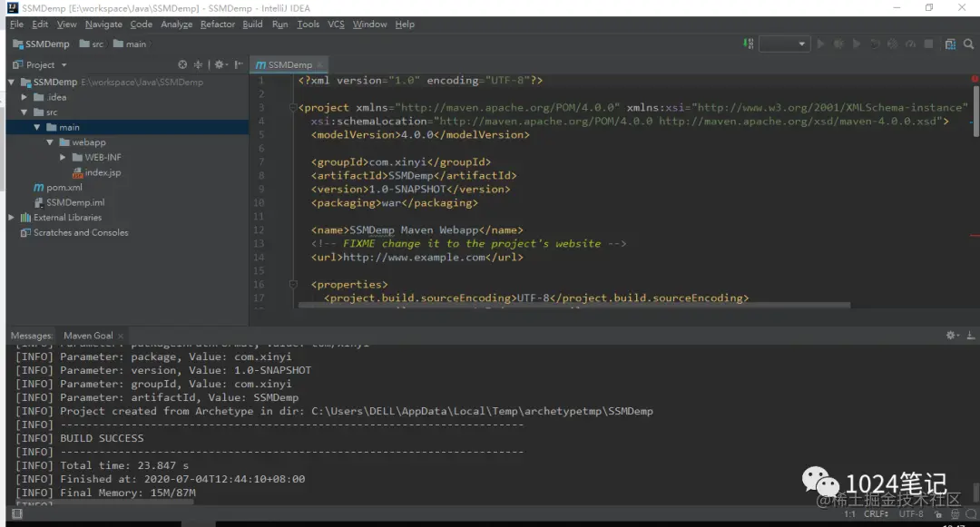
Task: Click the Run play button
Action: click(820, 44)
